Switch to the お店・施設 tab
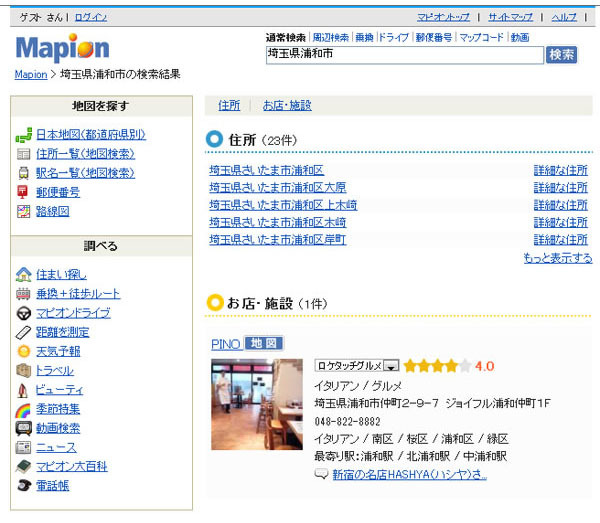The height and width of the screenshot is (523, 600). pyautogui.click(x=287, y=105)
